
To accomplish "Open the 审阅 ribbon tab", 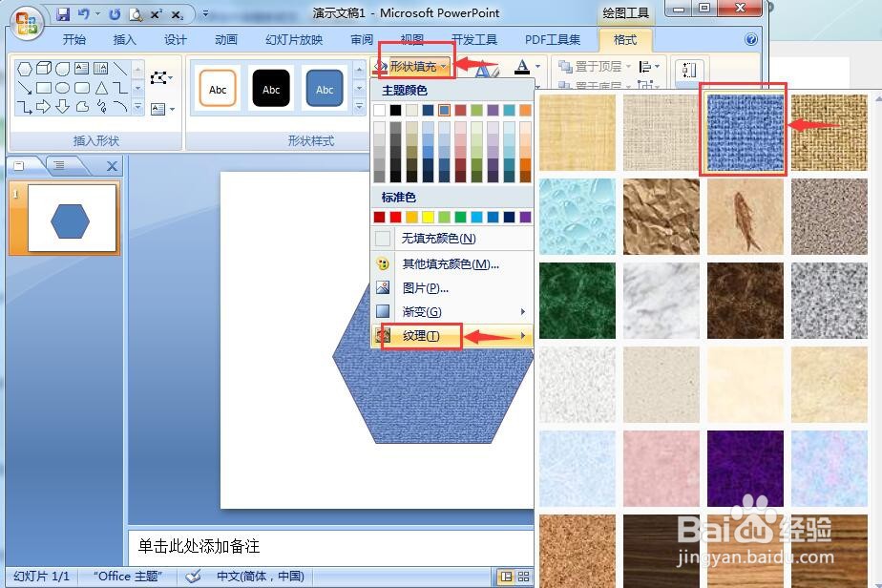I will (x=362, y=39).
